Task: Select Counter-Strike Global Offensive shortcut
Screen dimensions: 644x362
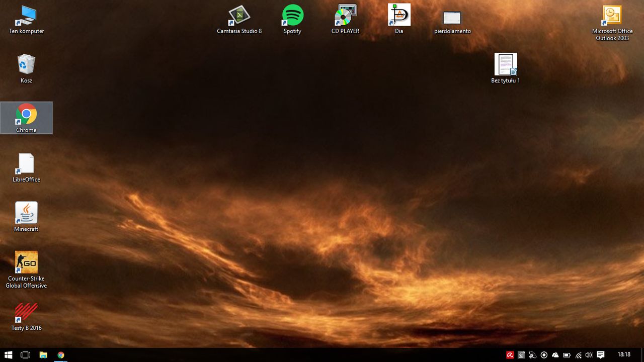Action: [x=26, y=270]
